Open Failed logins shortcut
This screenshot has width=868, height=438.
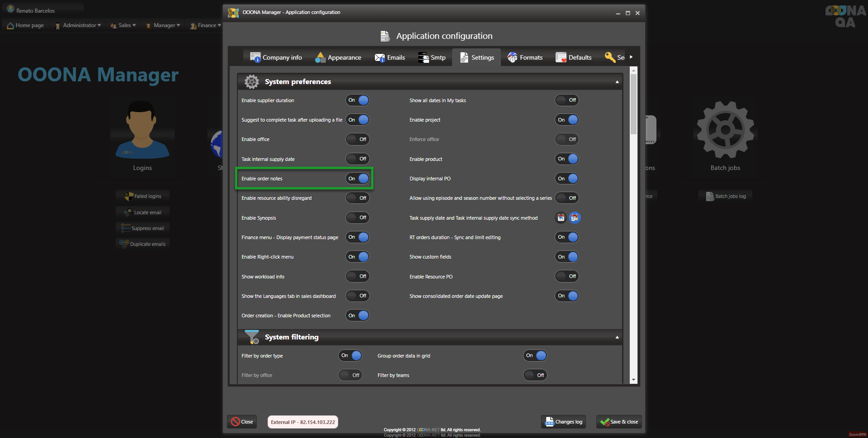[143, 196]
